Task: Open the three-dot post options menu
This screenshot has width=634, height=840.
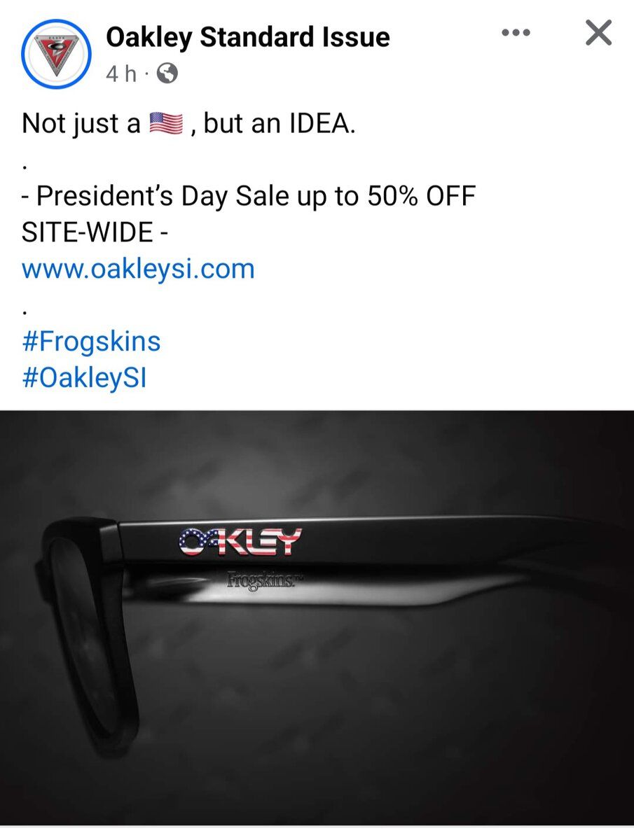Action: (x=516, y=33)
